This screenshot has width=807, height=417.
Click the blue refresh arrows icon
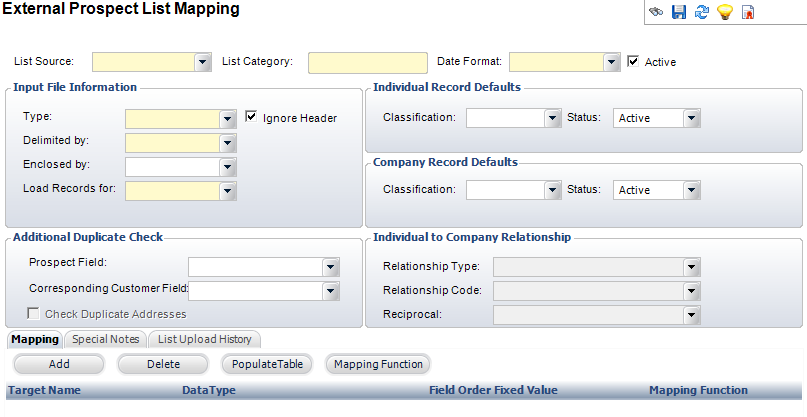coord(702,12)
